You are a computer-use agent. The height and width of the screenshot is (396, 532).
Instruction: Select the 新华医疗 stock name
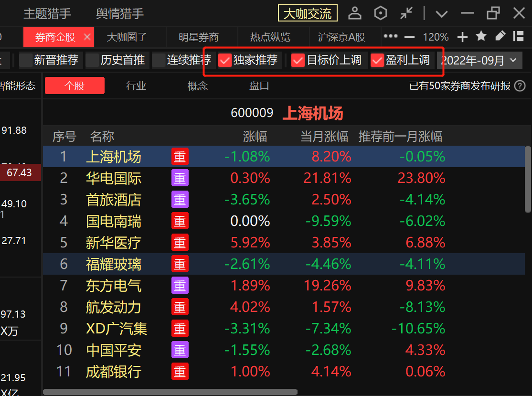click(113, 243)
